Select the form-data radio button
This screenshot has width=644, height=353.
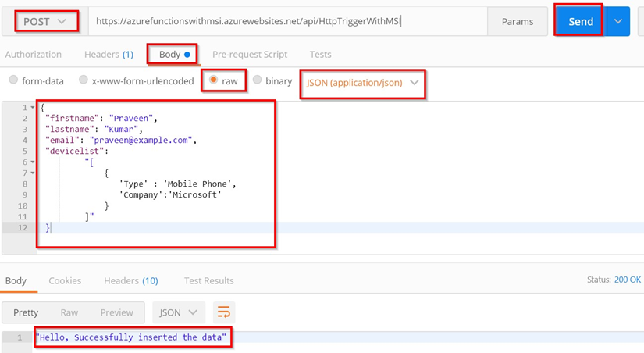[x=13, y=80]
